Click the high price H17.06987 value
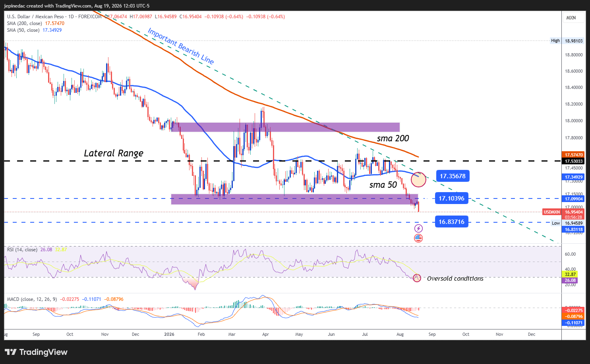The width and height of the screenshot is (590, 364). coord(141,17)
